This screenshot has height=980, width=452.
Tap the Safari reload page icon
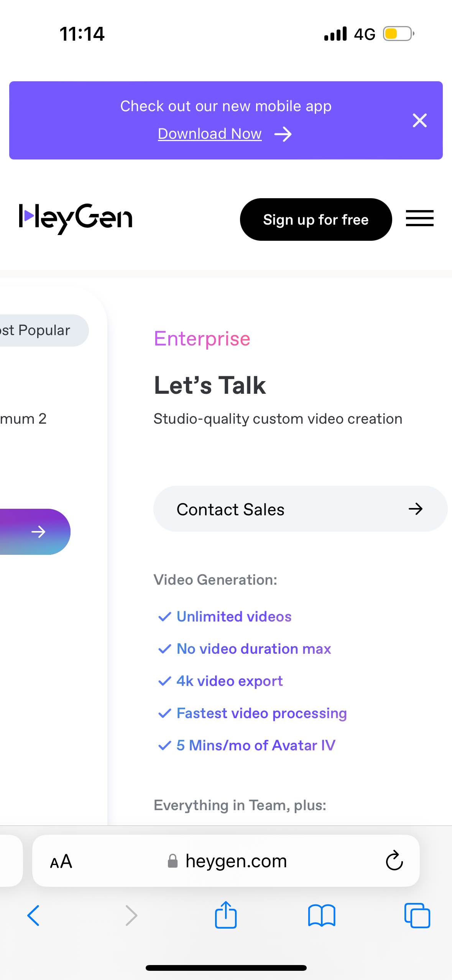(394, 861)
